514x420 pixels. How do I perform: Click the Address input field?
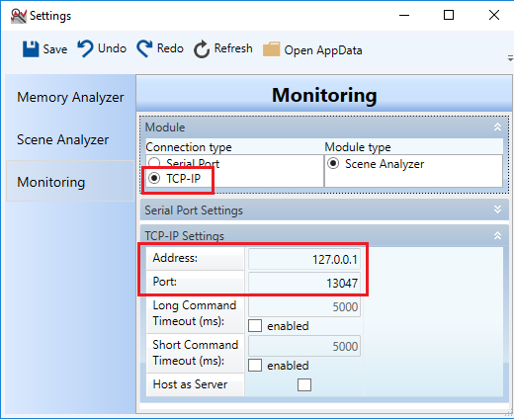[x=304, y=259]
